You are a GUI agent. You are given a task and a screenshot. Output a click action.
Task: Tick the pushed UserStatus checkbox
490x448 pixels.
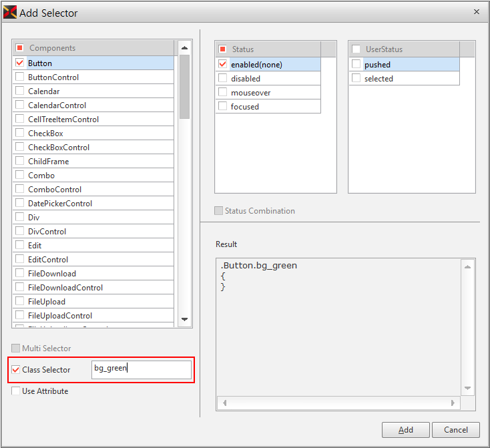356,64
